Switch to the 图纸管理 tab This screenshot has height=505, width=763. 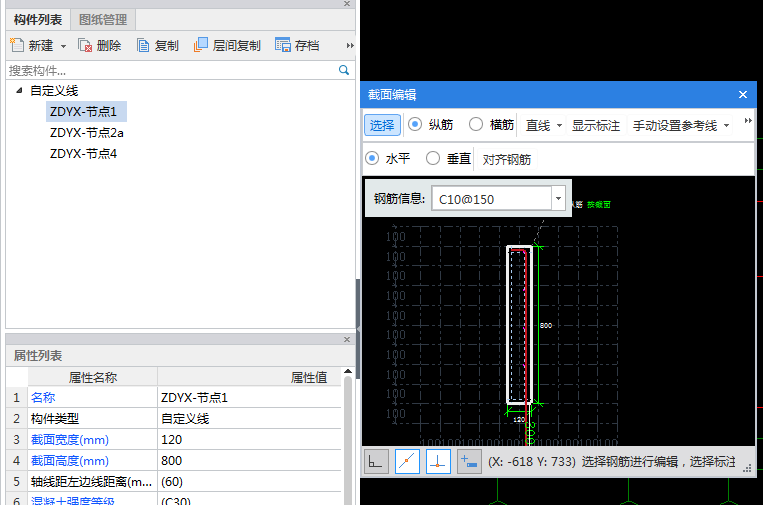point(103,20)
